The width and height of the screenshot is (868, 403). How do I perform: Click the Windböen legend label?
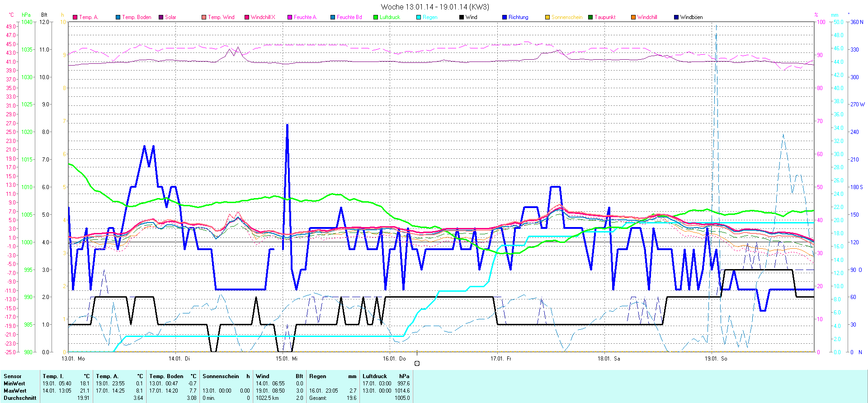tap(691, 17)
